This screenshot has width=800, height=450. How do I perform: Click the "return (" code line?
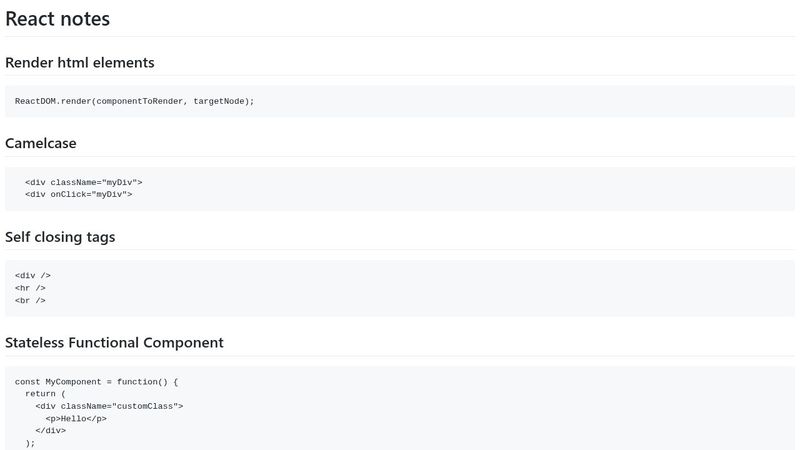point(45,394)
